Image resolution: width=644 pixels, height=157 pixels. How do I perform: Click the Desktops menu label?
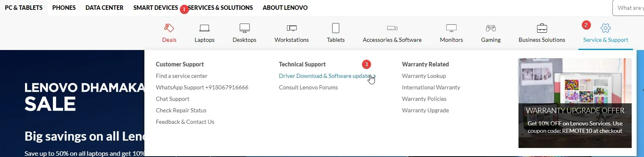[244, 40]
